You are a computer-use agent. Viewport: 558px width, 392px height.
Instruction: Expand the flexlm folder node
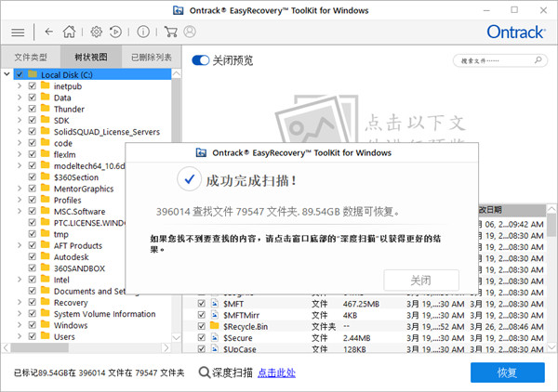point(20,154)
